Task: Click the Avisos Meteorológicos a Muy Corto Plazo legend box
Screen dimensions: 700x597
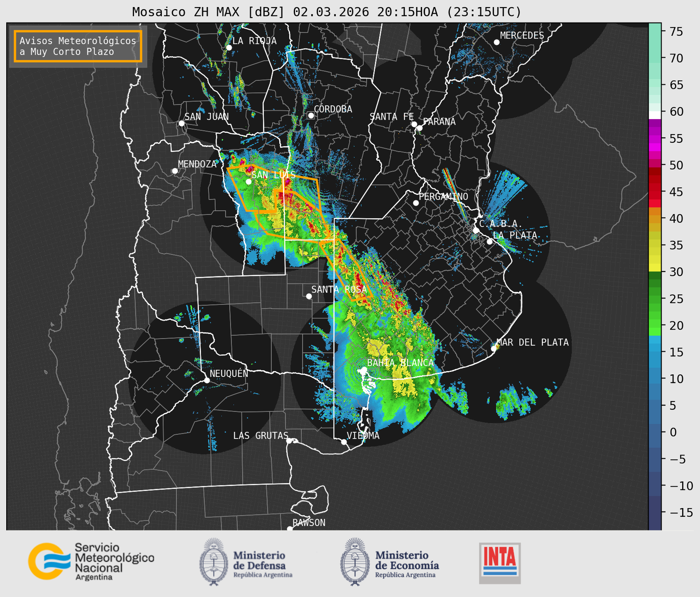Action: (x=78, y=46)
